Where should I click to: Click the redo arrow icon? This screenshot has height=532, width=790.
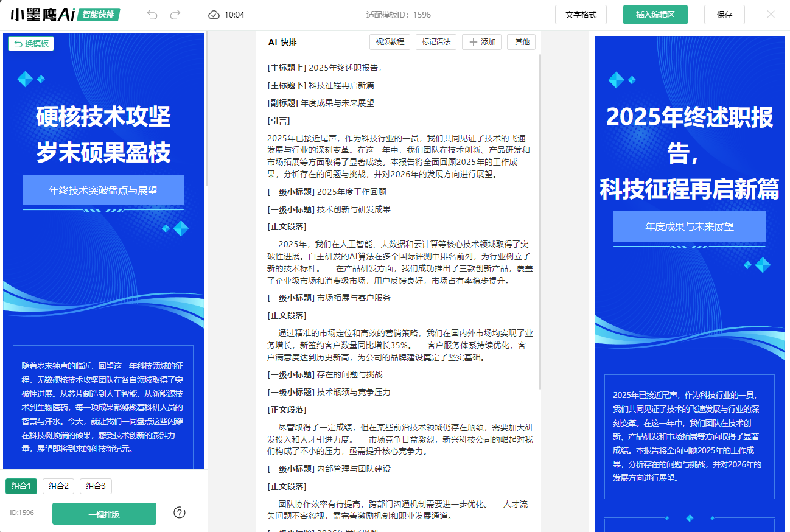(175, 15)
